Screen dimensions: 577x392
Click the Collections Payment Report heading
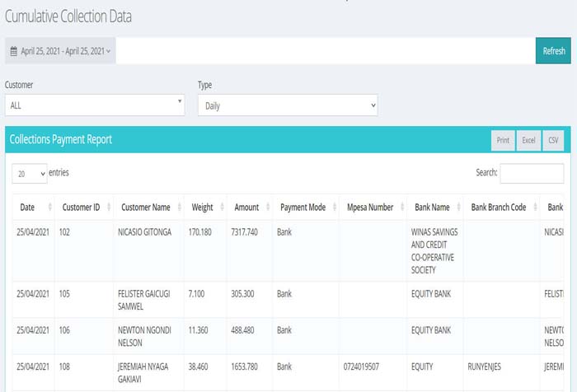(x=61, y=139)
